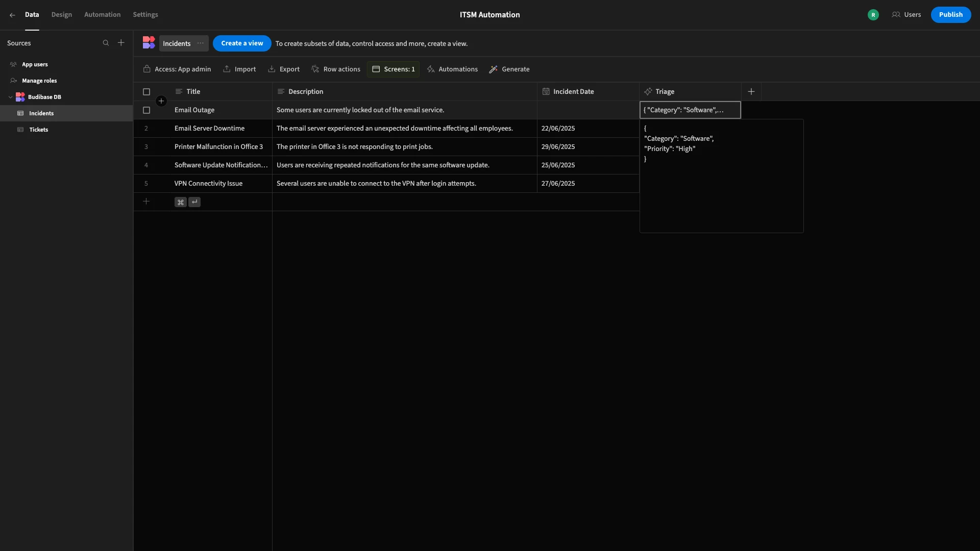Click the command key shortcut icon
The width and height of the screenshot is (980, 551).
(x=180, y=202)
